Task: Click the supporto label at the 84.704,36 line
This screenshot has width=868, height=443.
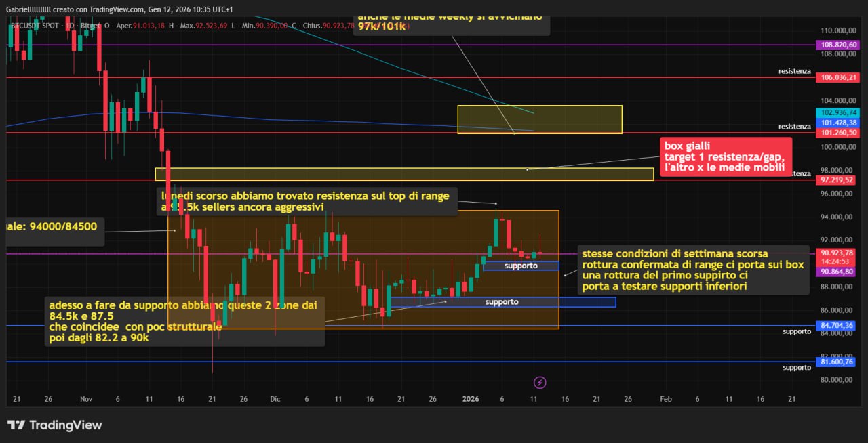Action: click(x=797, y=331)
